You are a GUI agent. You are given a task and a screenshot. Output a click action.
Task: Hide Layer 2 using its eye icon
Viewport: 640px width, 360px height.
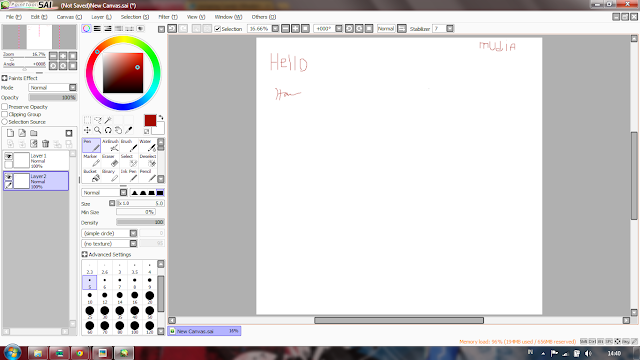coord(9,177)
